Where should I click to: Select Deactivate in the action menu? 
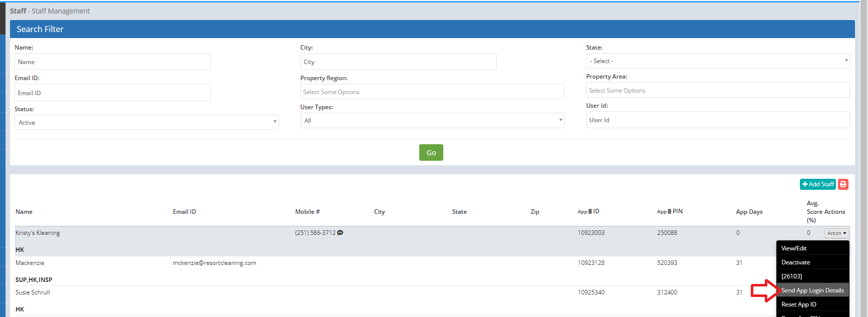[x=795, y=262]
